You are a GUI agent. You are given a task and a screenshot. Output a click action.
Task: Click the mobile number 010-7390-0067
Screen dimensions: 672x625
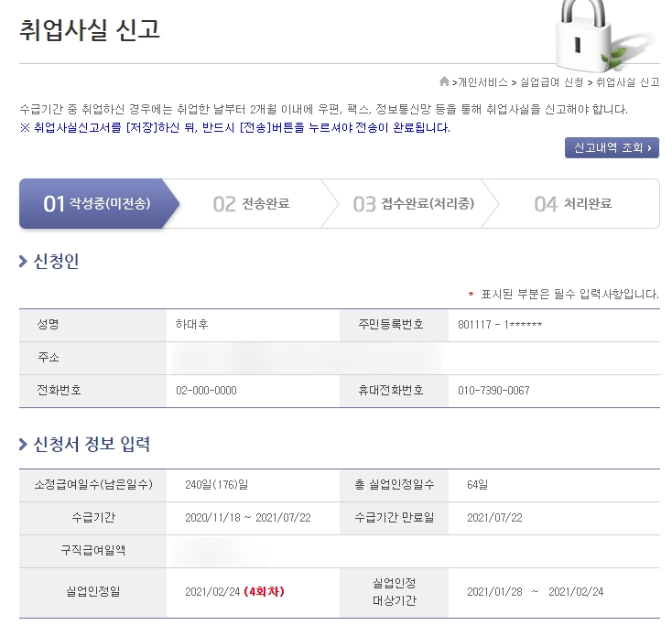tap(493, 391)
